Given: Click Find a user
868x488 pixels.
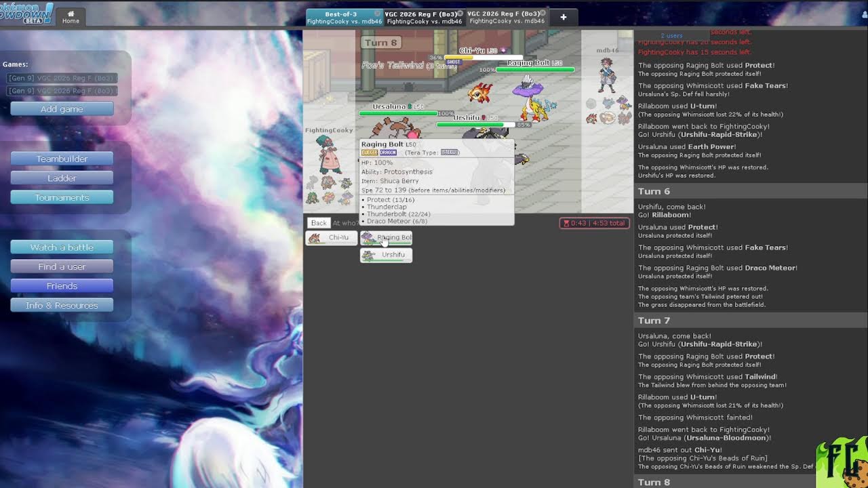Looking at the screenshot, I should pyautogui.click(x=62, y=266).
